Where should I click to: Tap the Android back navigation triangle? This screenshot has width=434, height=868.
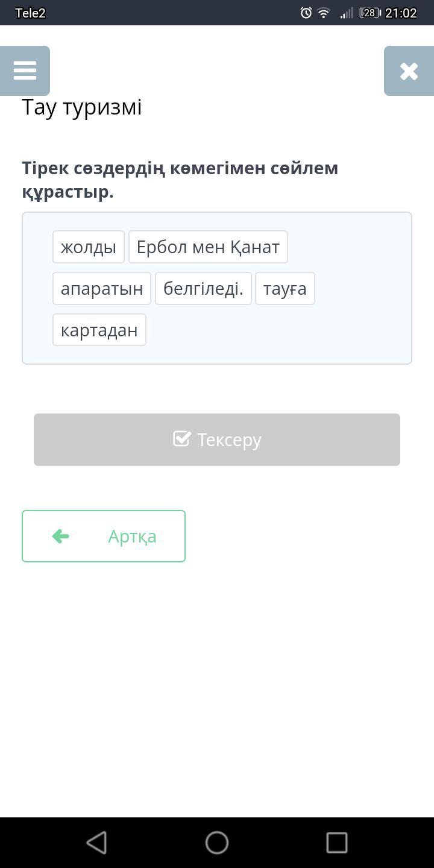point(96,842)
